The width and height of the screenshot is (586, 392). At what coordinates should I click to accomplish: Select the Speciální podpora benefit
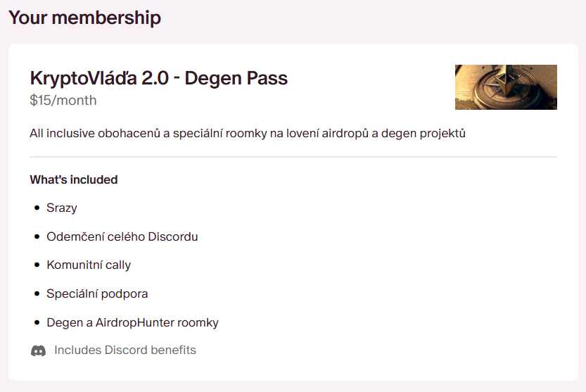97,294
